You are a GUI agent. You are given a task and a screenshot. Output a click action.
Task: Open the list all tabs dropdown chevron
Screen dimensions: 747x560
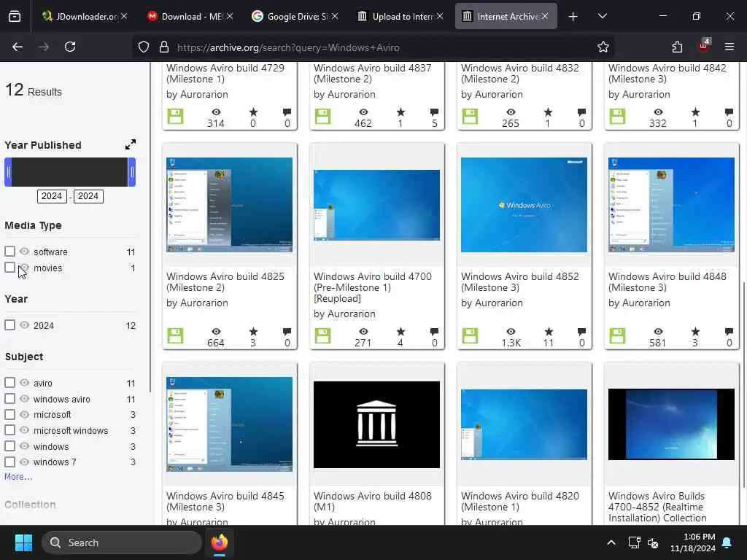[602, 17]
